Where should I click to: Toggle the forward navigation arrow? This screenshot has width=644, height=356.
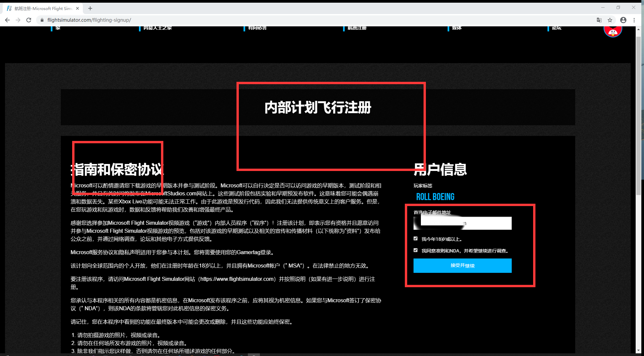click(18, 20)
